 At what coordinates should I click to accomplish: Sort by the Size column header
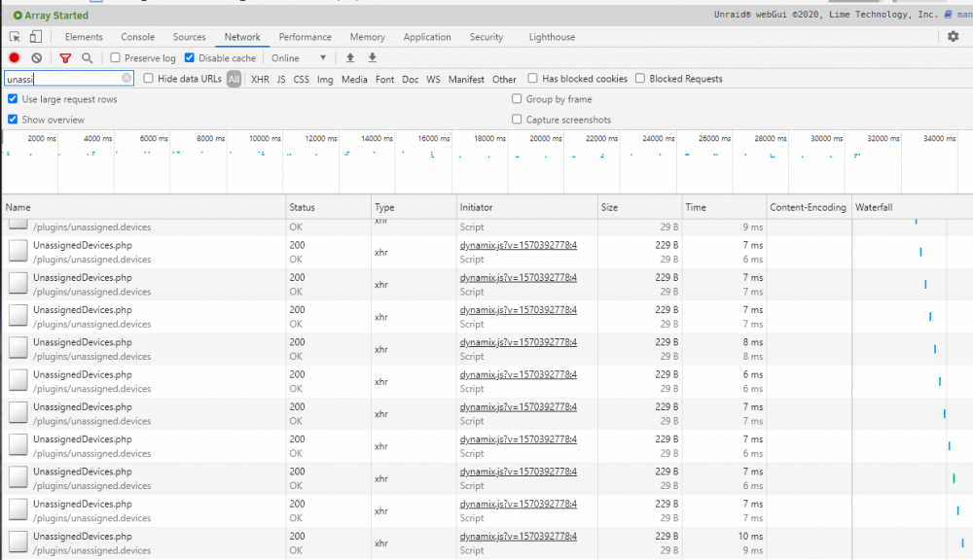coord(640,207)
